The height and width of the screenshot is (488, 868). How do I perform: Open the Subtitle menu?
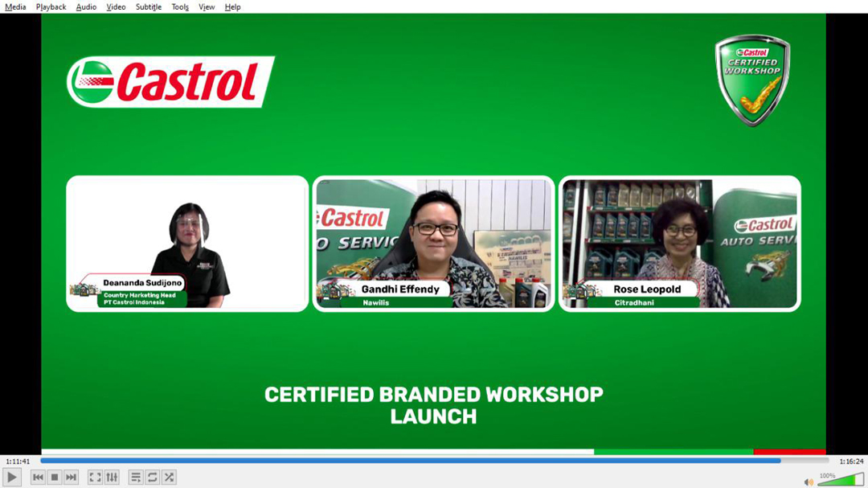148,6
